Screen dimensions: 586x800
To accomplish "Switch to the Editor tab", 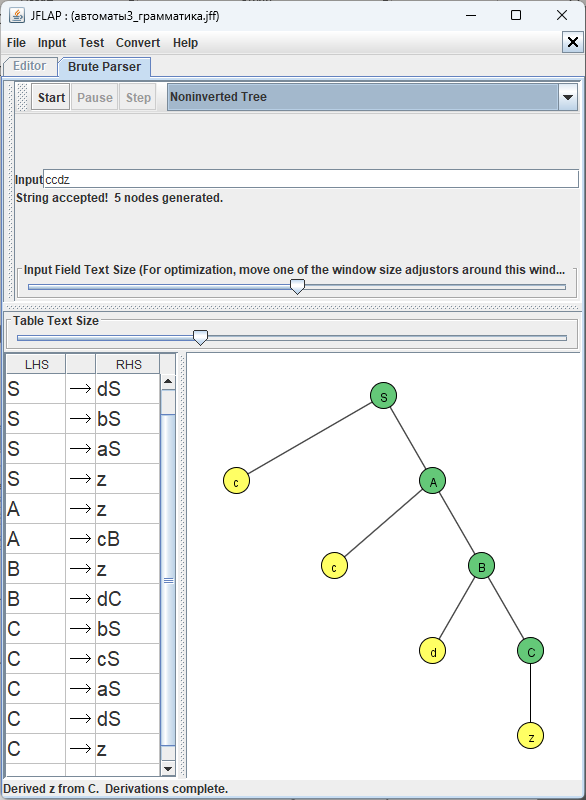I will click(x=30, y=66).
